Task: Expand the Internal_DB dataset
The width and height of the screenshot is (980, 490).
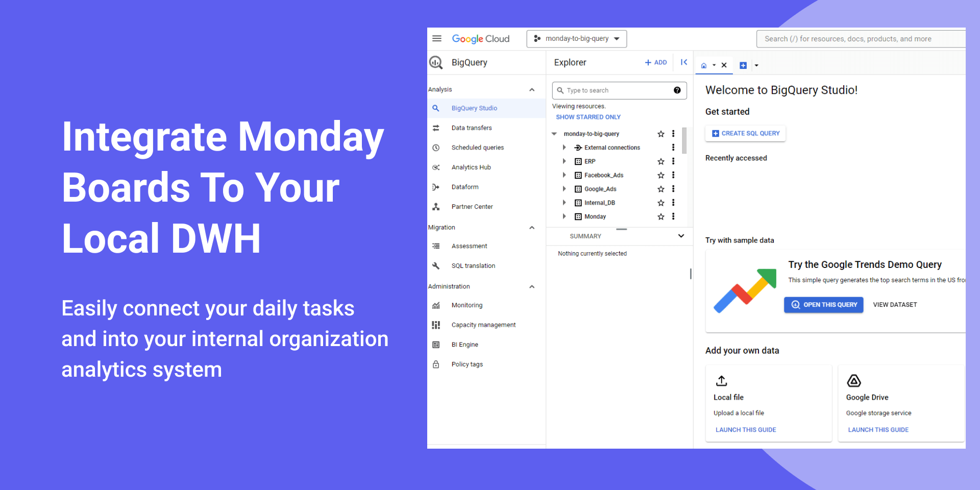Action: 564,203
